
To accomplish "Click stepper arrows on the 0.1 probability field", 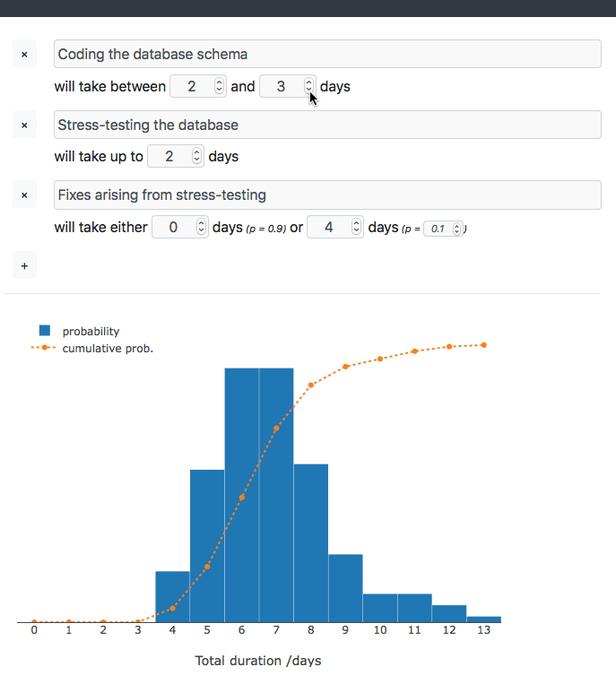I will (456, 229).
